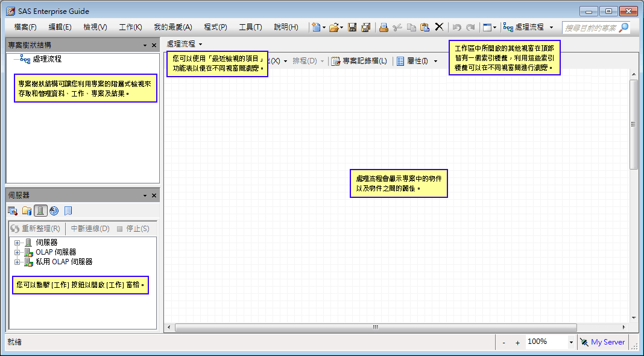The width and height of the screenshot is (644, 356).
Task: Click the 處理流程 toolbar button
Action: (x=523, y=27)
